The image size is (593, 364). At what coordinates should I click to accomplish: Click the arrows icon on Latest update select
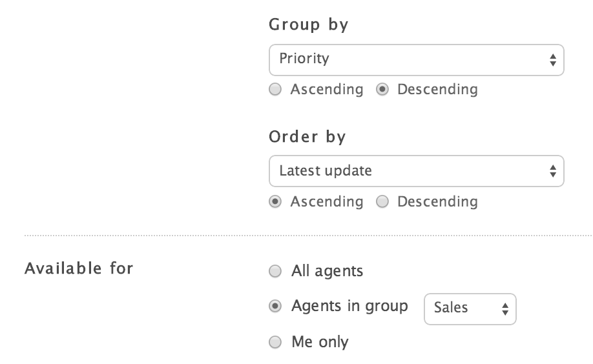coord(553,171)
